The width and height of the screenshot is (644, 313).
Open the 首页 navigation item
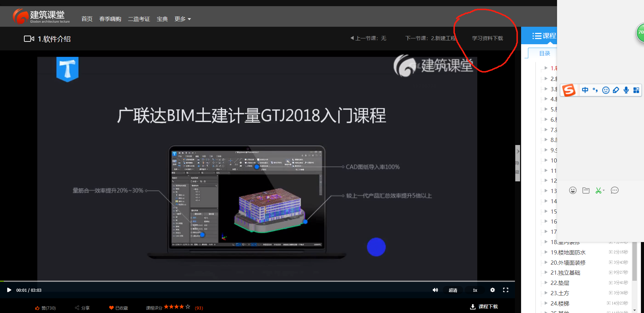pyautogui.click(x=87, y=19)
